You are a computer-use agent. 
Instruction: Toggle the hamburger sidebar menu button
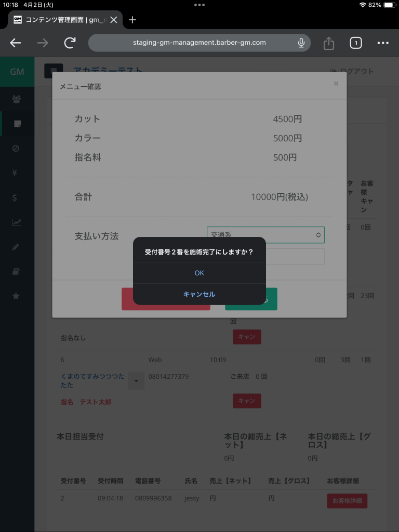pyautogui.click(x=53, y=71)
